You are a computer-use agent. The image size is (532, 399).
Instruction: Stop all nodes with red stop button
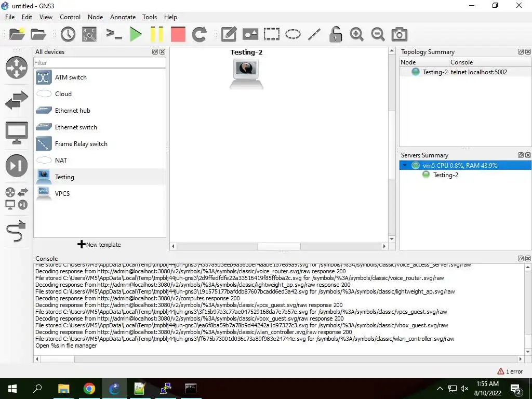pos(178,34)
